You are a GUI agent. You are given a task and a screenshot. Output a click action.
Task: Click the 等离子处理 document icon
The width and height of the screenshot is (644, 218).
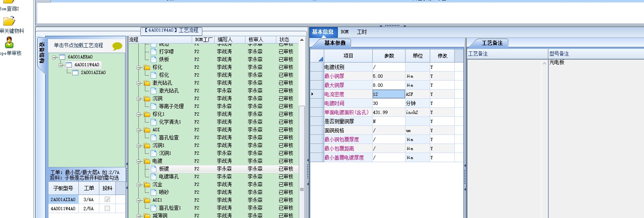[x=154, y=107]
